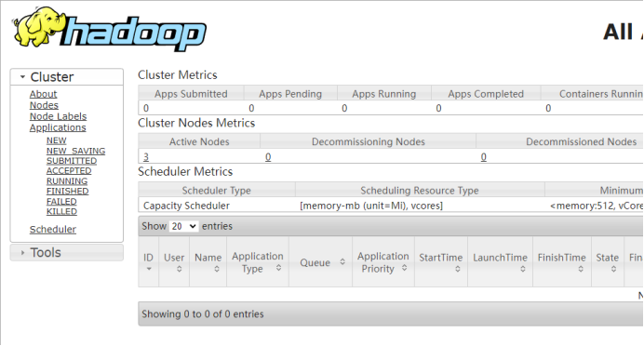This screenshot has width=644, height=346.
Task: Click the Cluster Metrics heading
Action: point(178,74)
